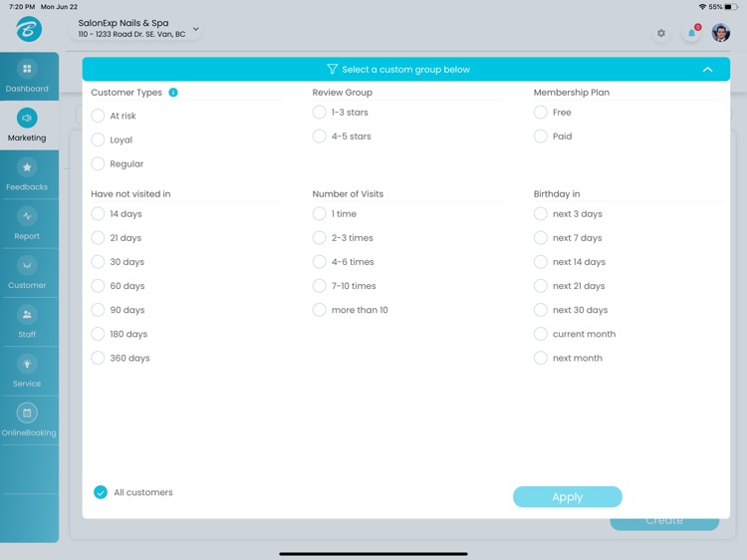The image size is (747, 560).
Task: Open the Report chart icon
Action: click(27, 216)
